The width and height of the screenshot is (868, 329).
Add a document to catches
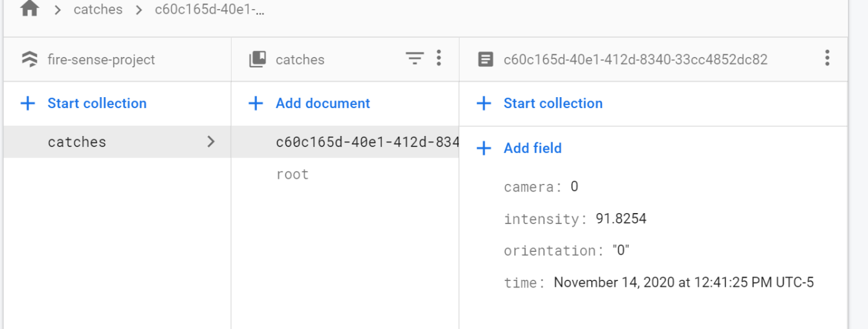(322, 104)
